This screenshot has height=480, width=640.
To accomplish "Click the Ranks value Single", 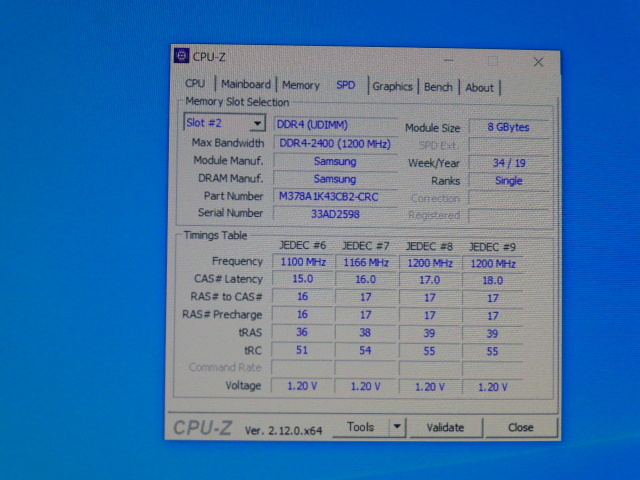I will click(508, 181).
